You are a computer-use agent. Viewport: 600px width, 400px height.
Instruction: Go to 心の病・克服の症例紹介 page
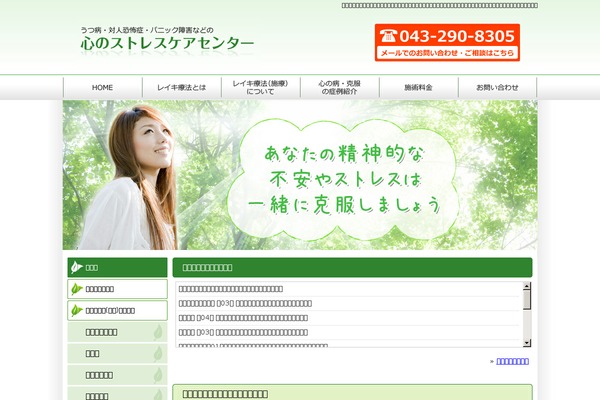[x=340, y=87]
